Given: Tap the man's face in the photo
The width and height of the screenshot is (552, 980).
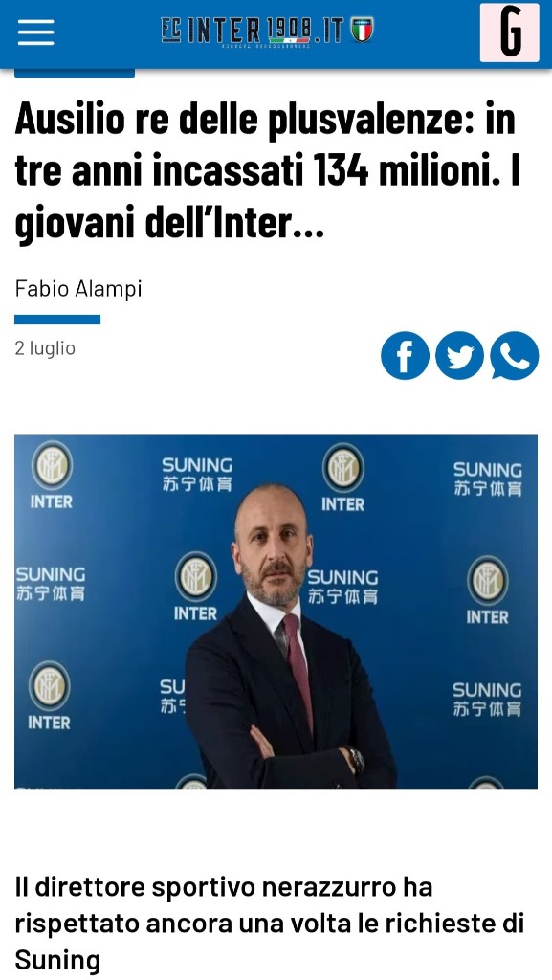Looking at the screenshot, I should [273, 542].
